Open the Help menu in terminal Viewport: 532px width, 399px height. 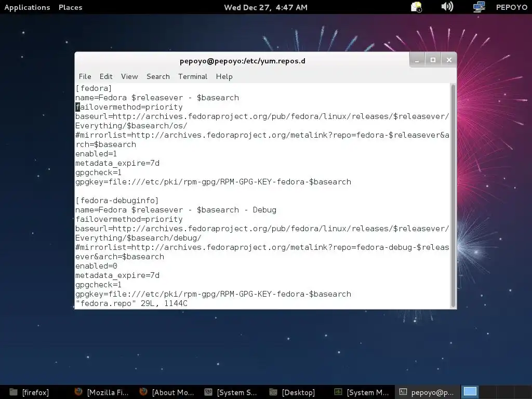click(224, 77)
